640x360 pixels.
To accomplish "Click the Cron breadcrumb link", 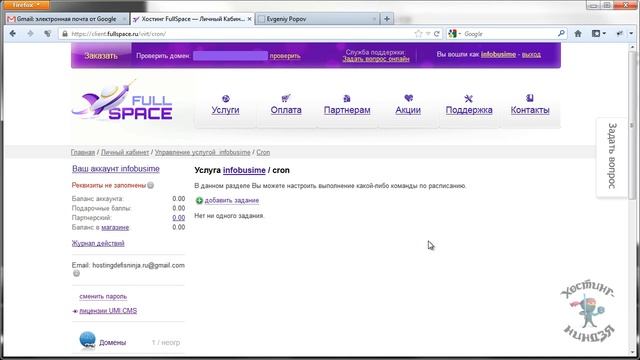I will (x=263, y=152).
